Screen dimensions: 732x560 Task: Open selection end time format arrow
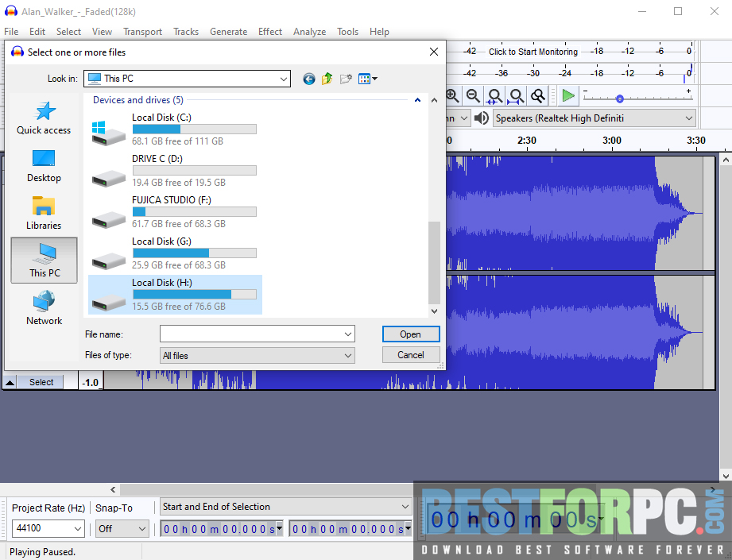click(x=408, y=528)
